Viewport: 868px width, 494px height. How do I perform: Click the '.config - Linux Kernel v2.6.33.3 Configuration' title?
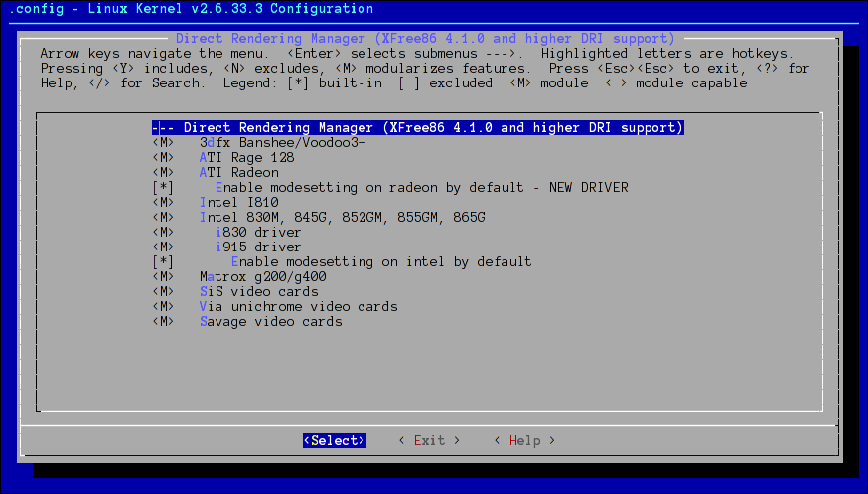(192, 9)
